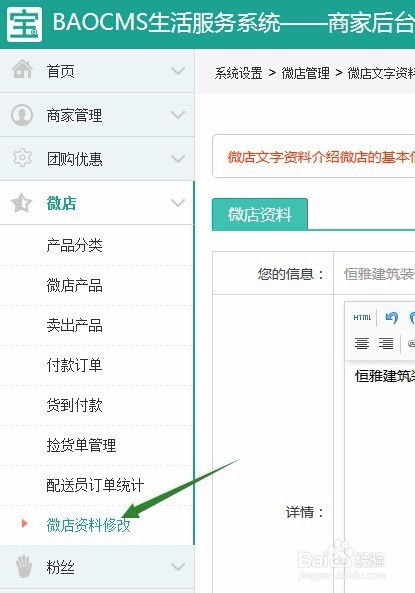Expand the 粉丝 menu chevron

tap(178, 567)
